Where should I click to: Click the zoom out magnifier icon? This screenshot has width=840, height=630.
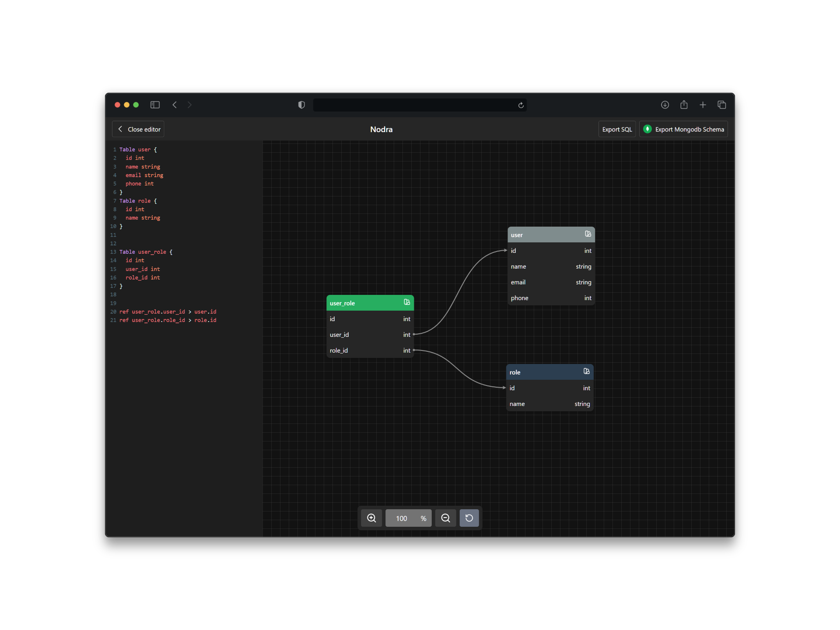pos(445,518)
